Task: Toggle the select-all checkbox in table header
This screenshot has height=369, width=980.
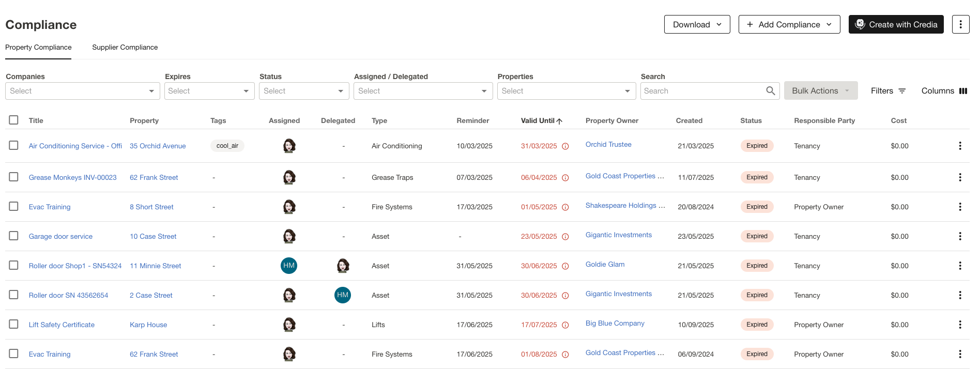Action: pyautogui.click(x=14, y=120)
